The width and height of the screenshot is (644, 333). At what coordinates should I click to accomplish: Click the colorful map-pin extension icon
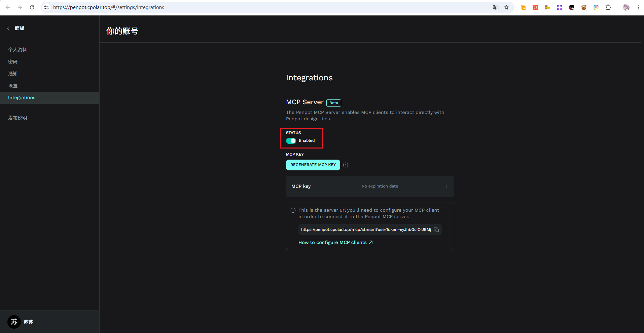coord(596,7)
